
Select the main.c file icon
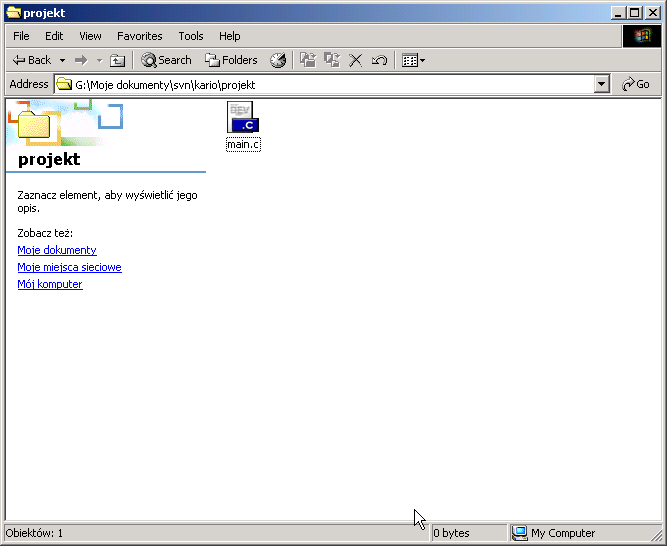pyautogui.click(x=243, y=117)
